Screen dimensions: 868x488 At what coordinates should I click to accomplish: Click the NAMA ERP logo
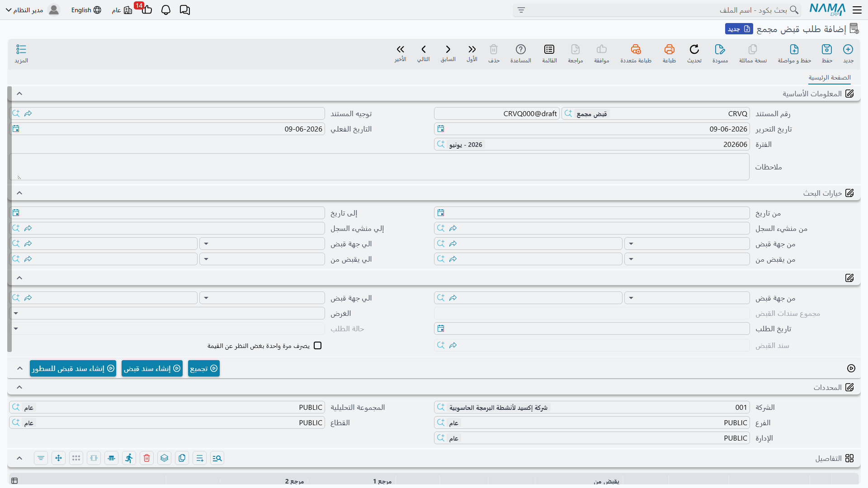click(x=827, y=9)
